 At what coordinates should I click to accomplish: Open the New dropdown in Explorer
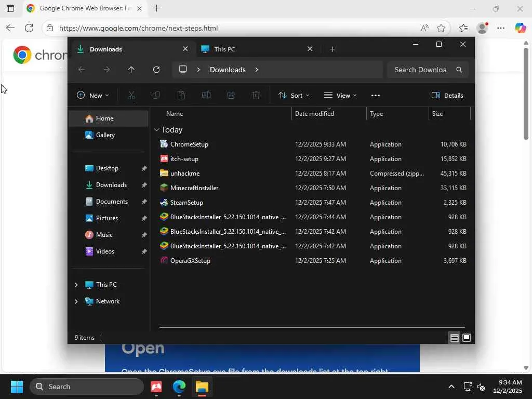tap(92, 96)
